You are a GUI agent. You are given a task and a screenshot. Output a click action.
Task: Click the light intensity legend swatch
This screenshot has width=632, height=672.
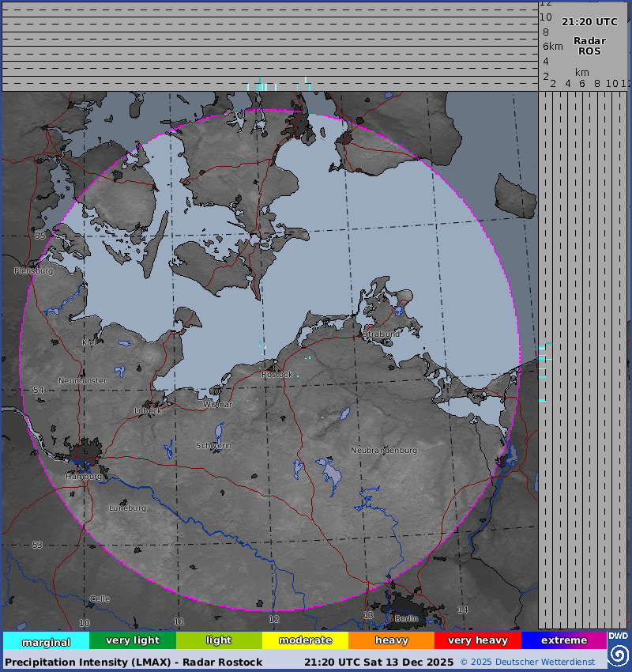(219, 640)
